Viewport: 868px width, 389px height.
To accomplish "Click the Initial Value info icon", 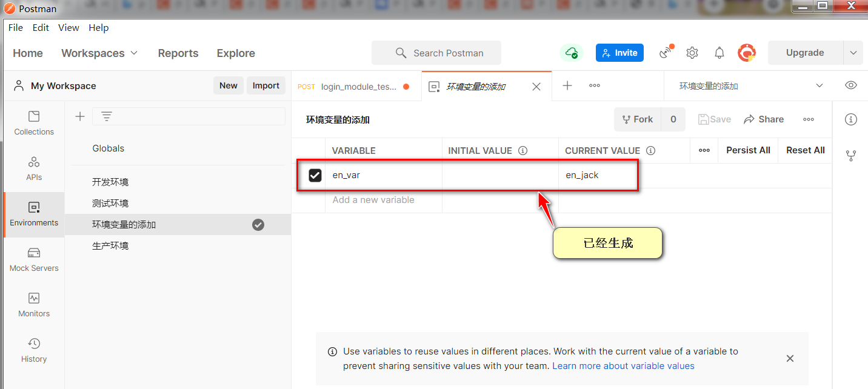I will pyautogui.click(x=523, y=150).
